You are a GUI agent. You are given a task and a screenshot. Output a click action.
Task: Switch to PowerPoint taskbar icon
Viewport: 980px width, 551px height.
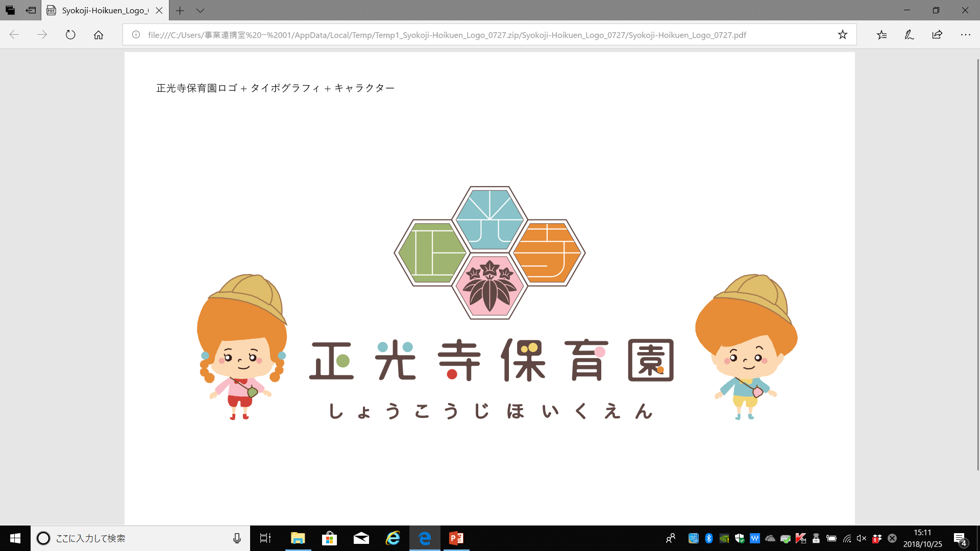pos(456,538)
